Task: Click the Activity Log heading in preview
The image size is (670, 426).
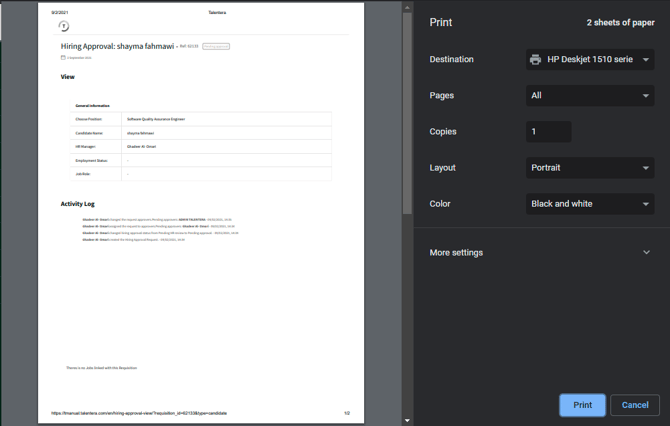Action: point(77,204)
